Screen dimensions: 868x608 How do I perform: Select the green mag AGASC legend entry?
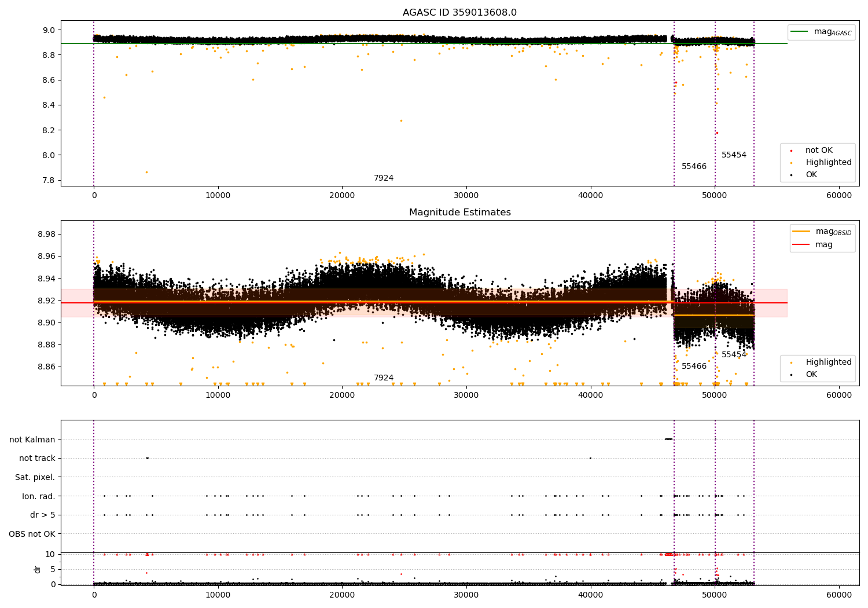point(821,32)
